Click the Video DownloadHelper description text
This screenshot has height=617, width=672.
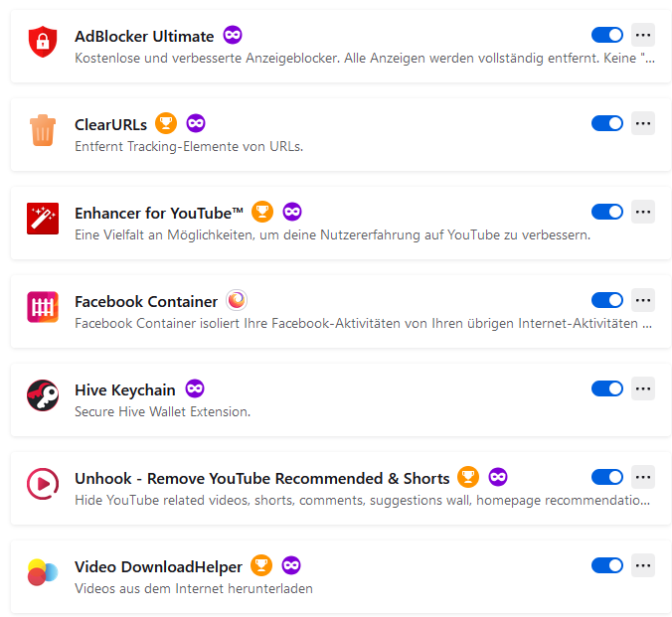click(194, 588)
